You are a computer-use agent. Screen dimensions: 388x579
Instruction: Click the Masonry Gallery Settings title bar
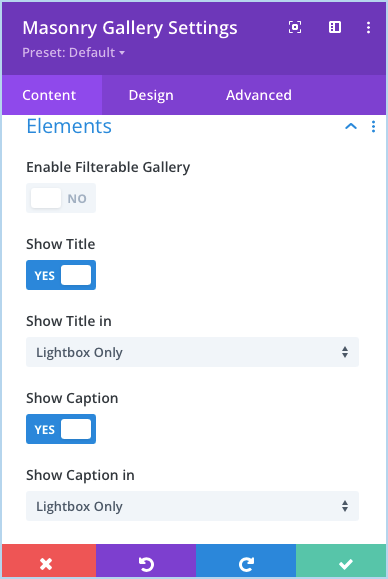tap(130, 28)
